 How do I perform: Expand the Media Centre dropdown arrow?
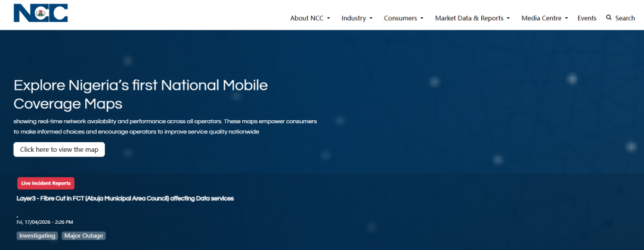[566, 18]
